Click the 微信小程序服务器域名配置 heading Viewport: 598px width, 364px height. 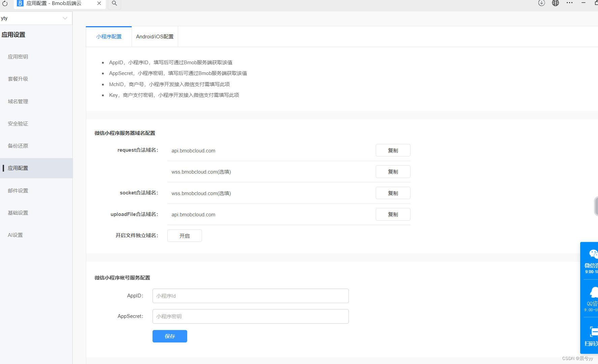(125, 133)
